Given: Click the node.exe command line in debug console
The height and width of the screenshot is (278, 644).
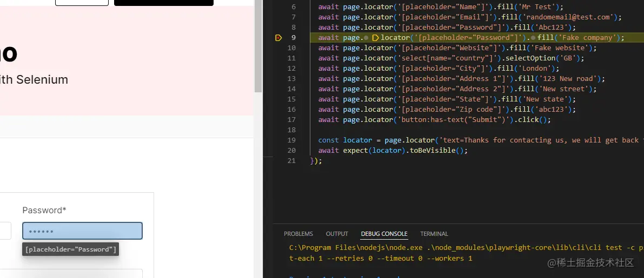Looking at the screenshot, I should (x=467, y=248).
